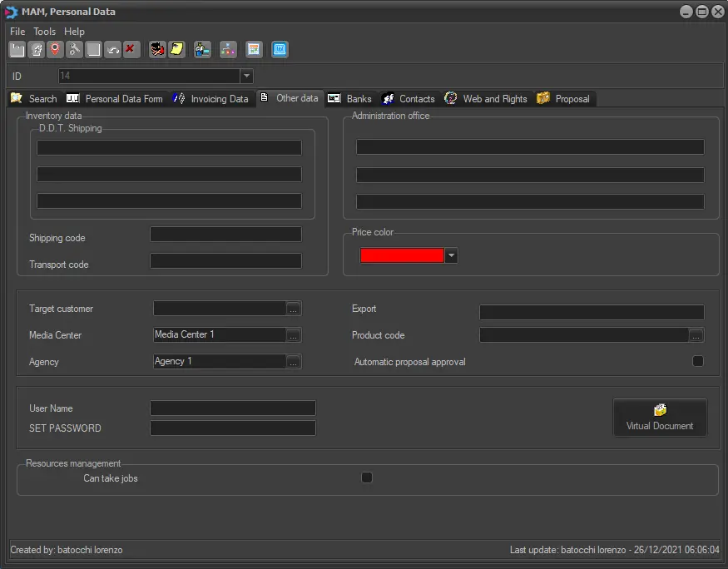Click the red X delete toolbar icon
728x569 pixels.
click(131, 50)
